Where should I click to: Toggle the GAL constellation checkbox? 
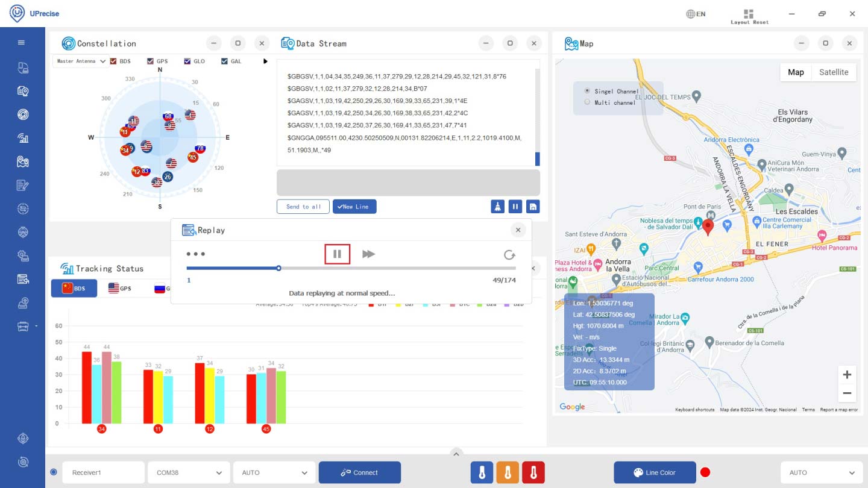pos(224,61)
